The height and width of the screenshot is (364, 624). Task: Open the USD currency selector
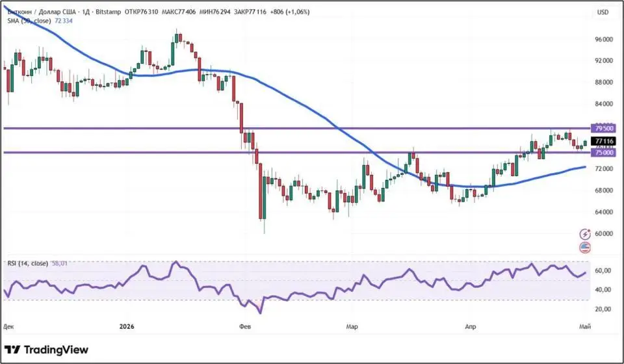(603, 12)
